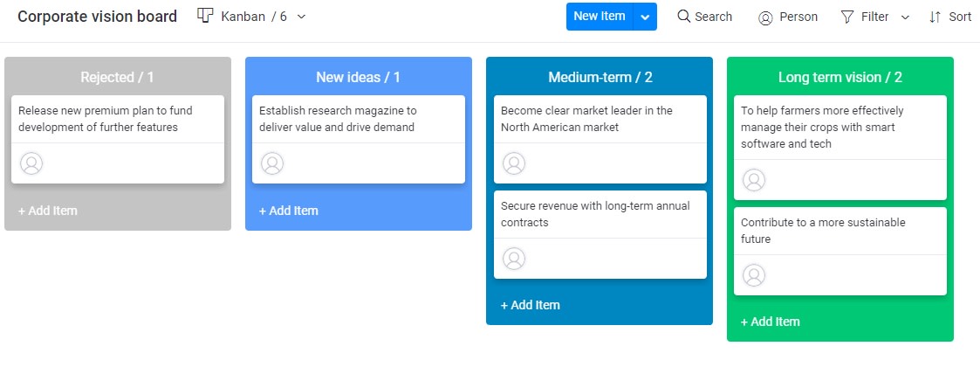Click the Filter label in toolbar

(874, 17)
